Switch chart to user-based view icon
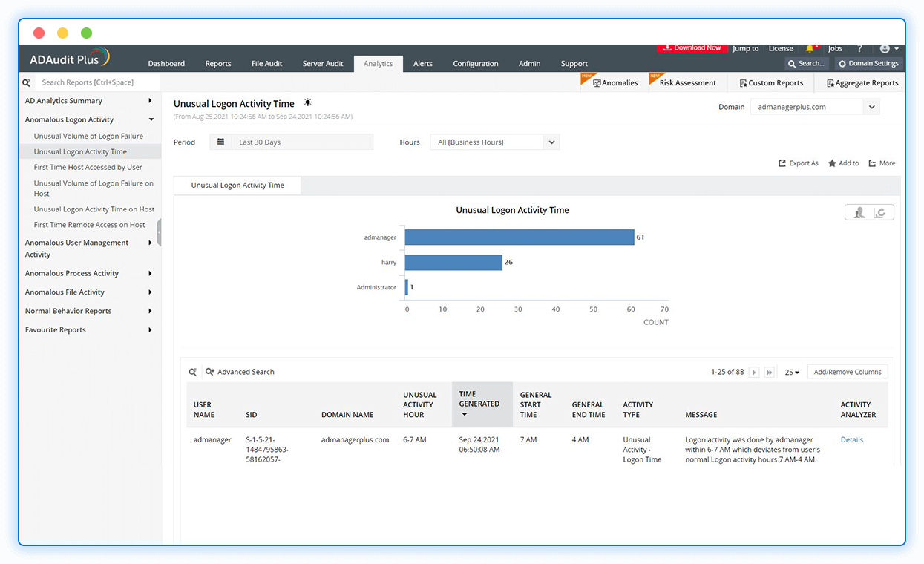 click(859, 212)
